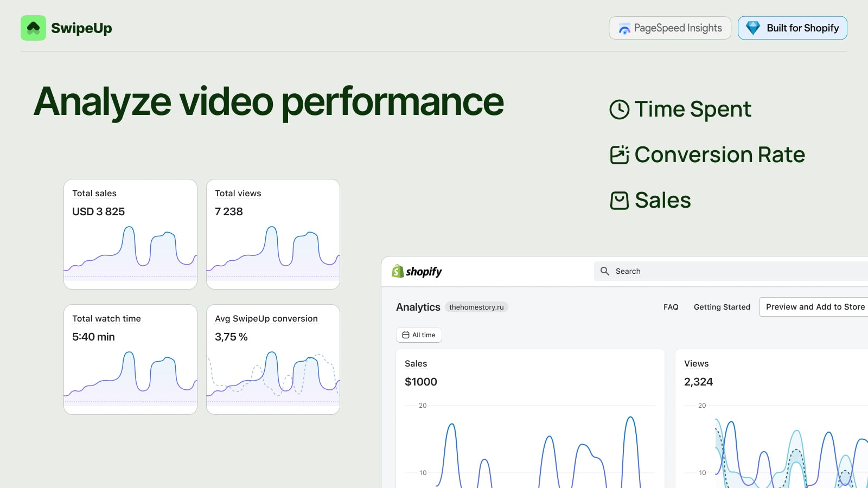Open the Total watch time card
This screenshot has width=868, height=488.
click(130, 359)
